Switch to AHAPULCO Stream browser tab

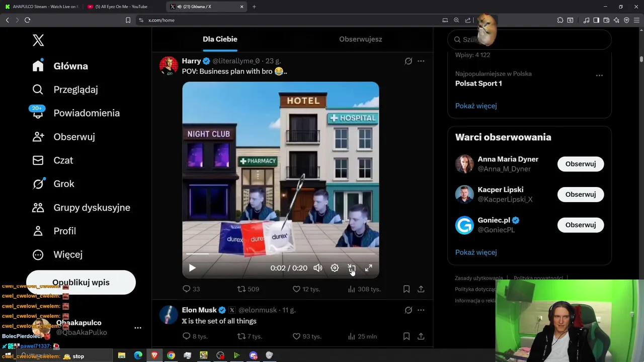(x=41, y=7)
